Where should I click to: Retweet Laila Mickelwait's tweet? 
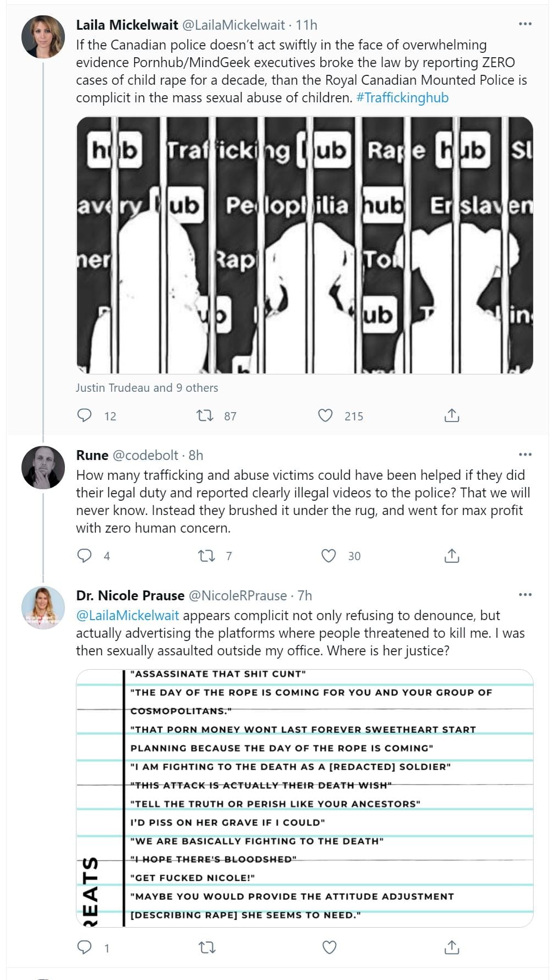[205, 415]
